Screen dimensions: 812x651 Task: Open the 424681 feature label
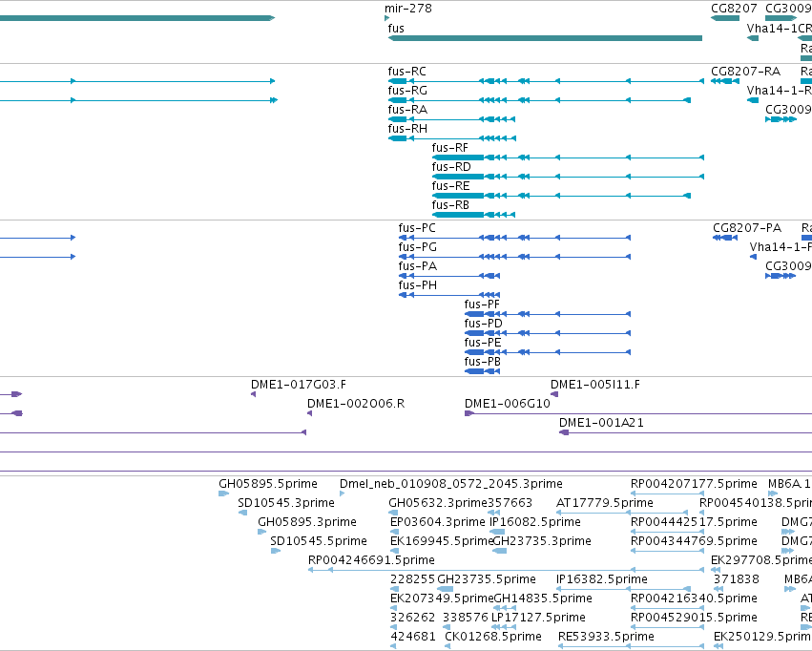click(413, 637)
